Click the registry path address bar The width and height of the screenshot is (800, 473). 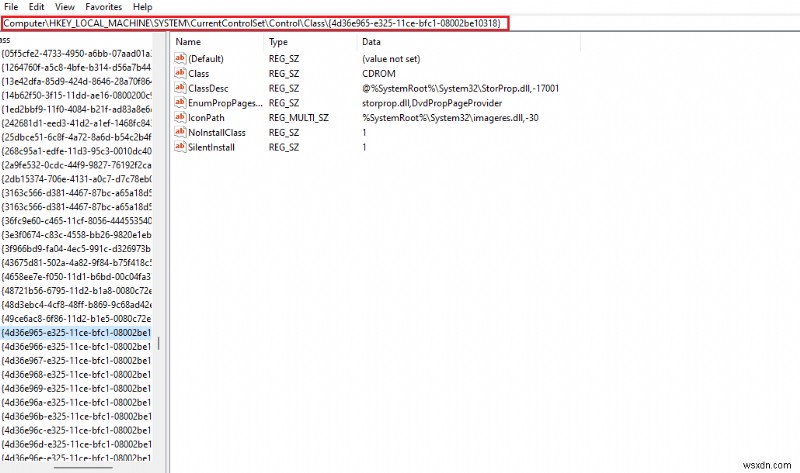(255, 23)
